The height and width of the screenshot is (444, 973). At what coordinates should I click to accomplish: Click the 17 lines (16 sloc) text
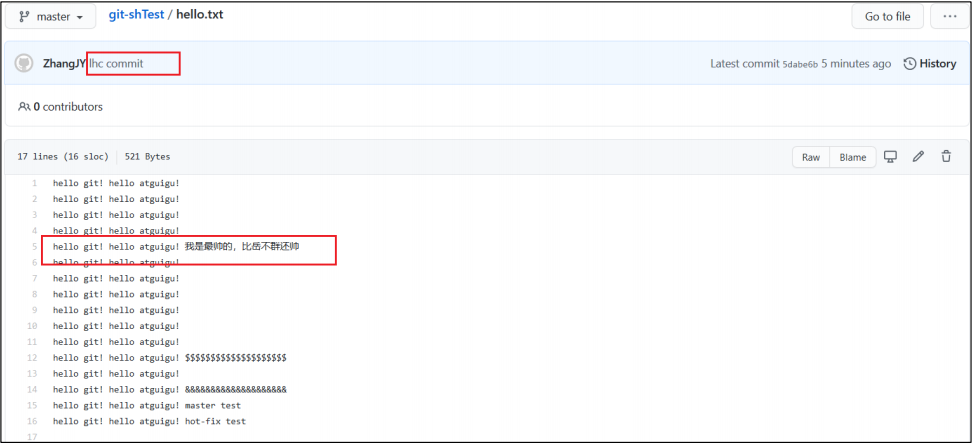click(x=63, y=157)
